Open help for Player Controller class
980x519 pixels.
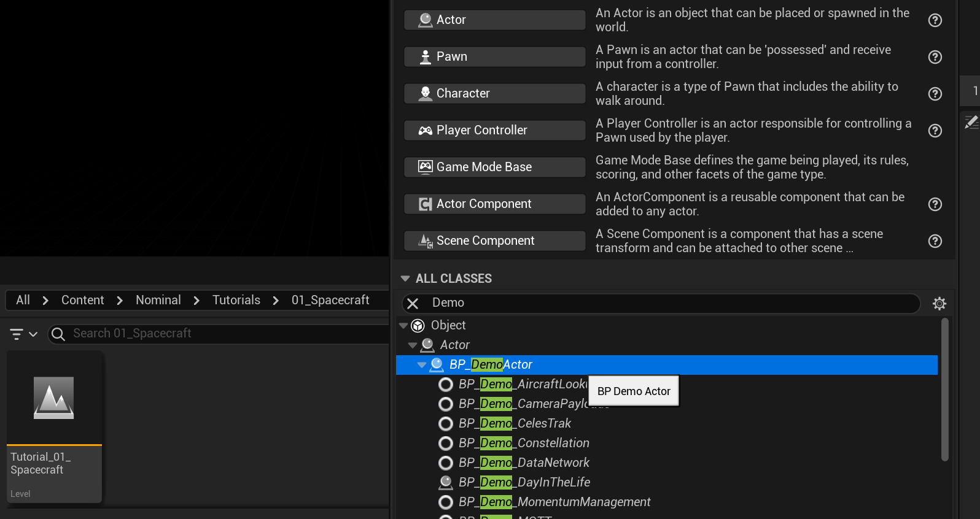tap(935, 131)
